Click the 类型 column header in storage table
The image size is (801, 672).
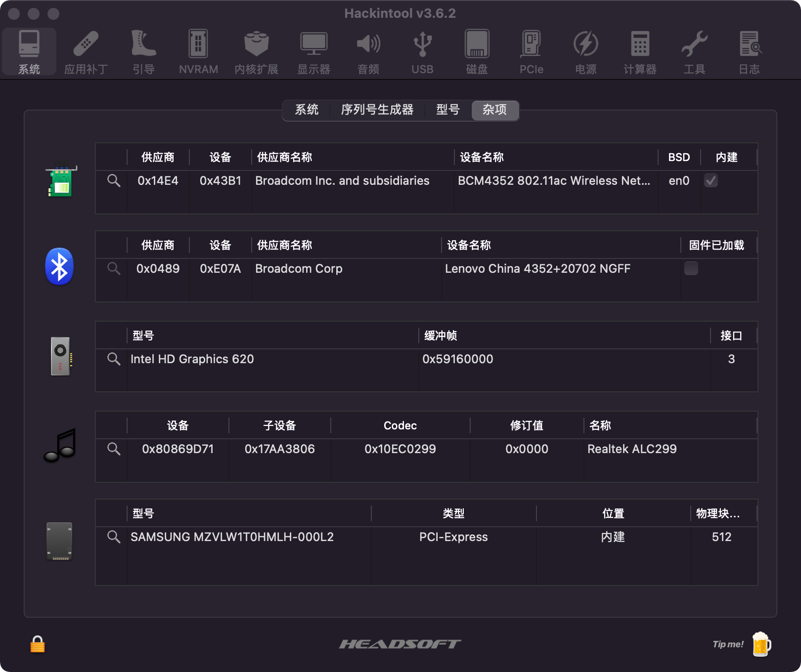453,513
